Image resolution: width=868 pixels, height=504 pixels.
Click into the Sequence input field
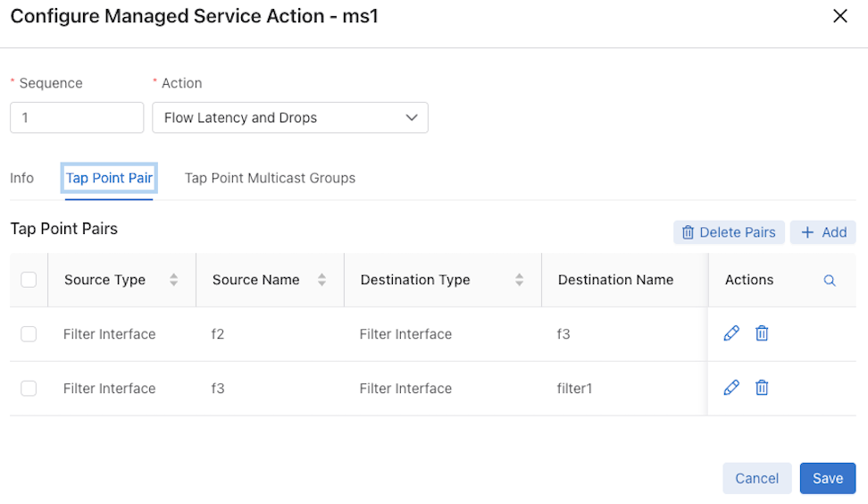[77, 117]
